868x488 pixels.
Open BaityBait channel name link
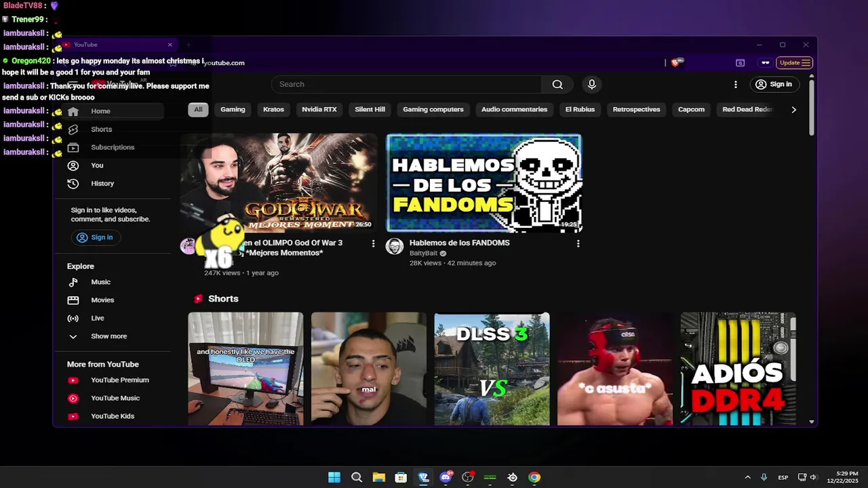pos(423,253)
